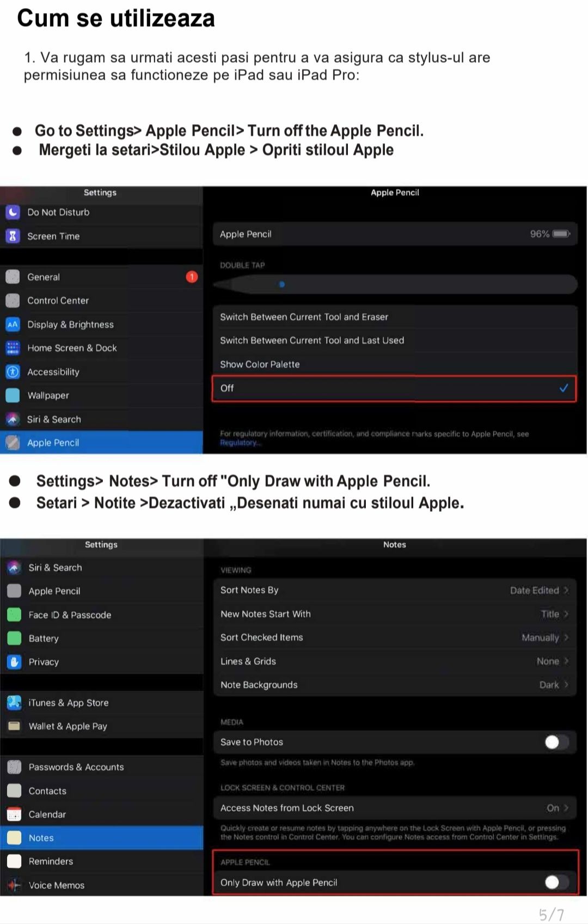
Task: Select Switch Between Current Tool and Eraser
Action: [394, 317]
